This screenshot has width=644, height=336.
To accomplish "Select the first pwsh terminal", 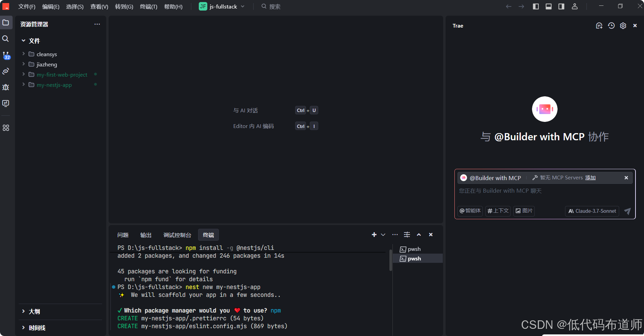I will pyautogui.click(x=418, y=249).
